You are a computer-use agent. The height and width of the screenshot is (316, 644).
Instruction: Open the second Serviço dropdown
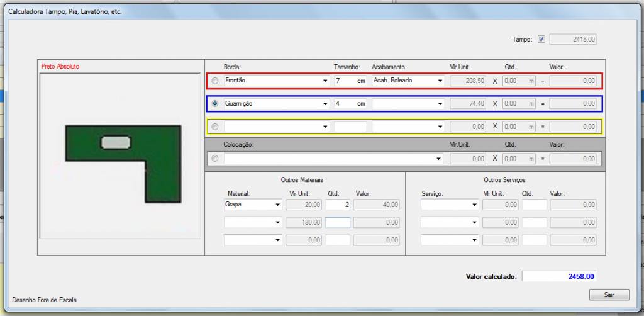coord(450,222)
